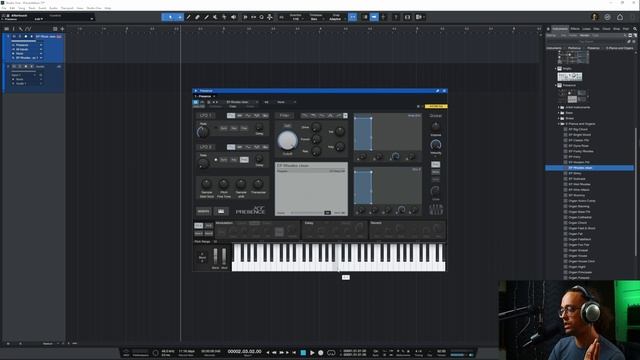The width and height of the screenshot is (640, 360).
Task: Click the Mod B button in Presence
Action: tap(209, 233)
